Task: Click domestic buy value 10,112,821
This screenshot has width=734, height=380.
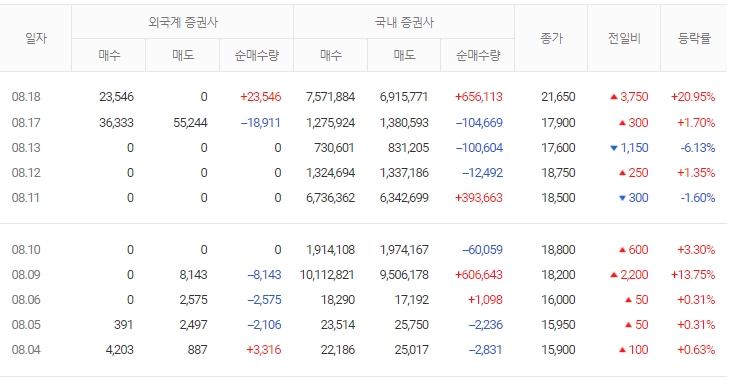Action: coord(327,274)
